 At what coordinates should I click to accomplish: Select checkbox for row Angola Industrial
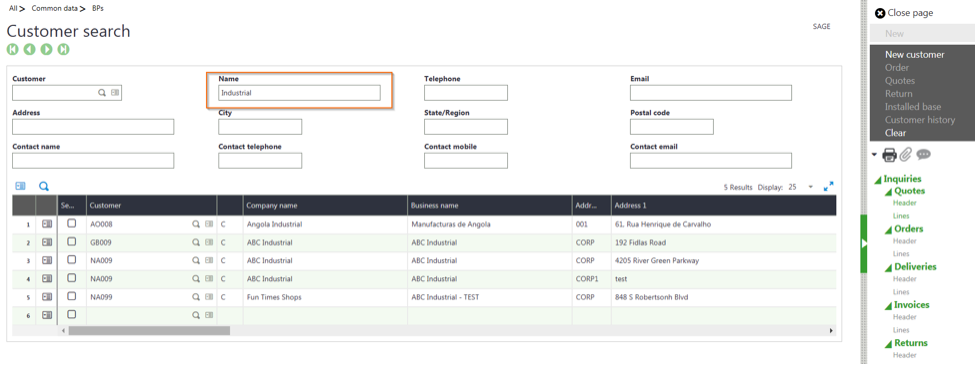click(72, 223)
